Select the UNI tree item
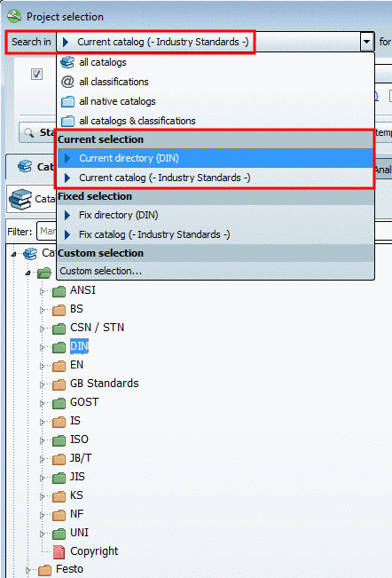Image resolution: width=392 pixels, height=578 pixels. pos(79,533)
